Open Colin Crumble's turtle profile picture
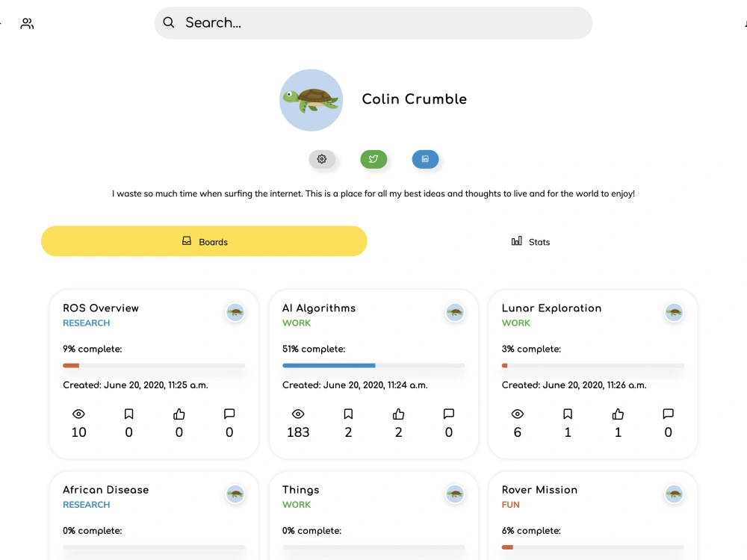Viewport: 747px width, 560px height. tap(311, 100)
